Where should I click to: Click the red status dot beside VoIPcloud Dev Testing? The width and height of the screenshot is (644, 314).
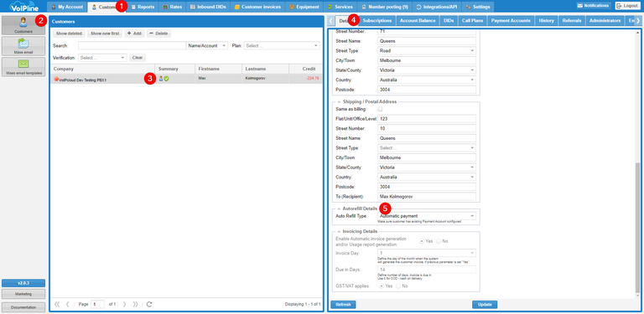(56, 79)
